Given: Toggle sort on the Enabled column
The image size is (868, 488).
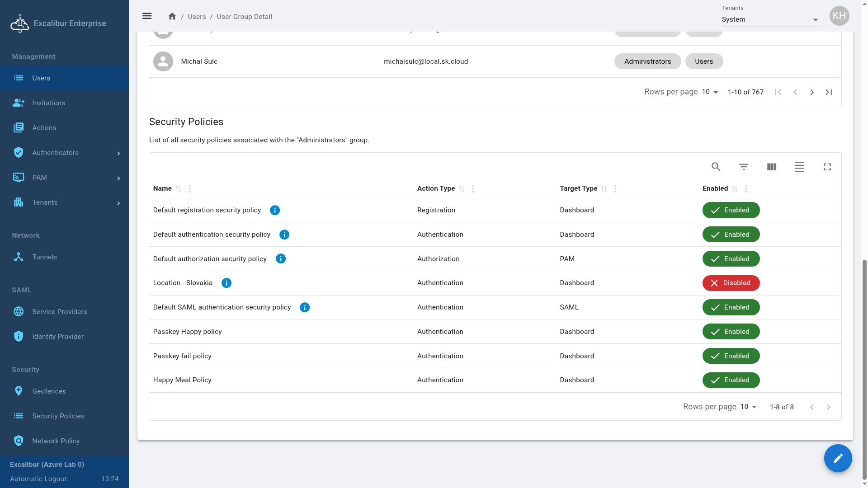Looking at the screenshot, I should [x=735, y=189].
